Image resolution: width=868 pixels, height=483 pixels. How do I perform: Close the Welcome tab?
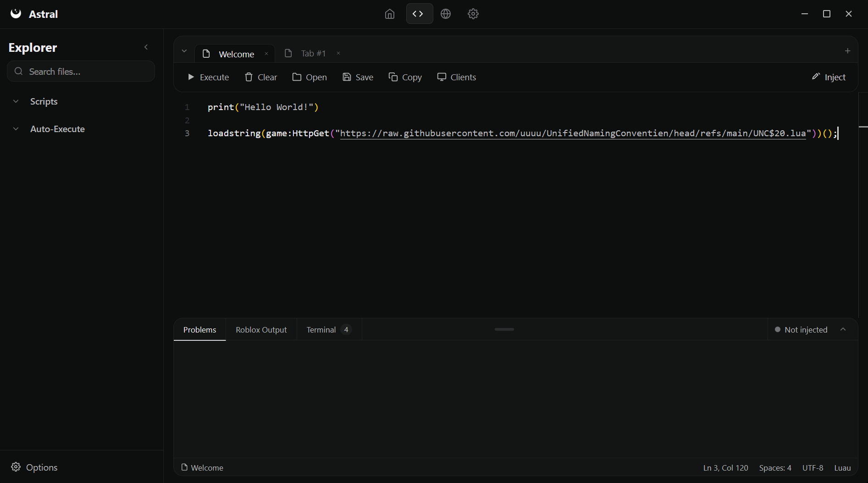pos(266,54)
